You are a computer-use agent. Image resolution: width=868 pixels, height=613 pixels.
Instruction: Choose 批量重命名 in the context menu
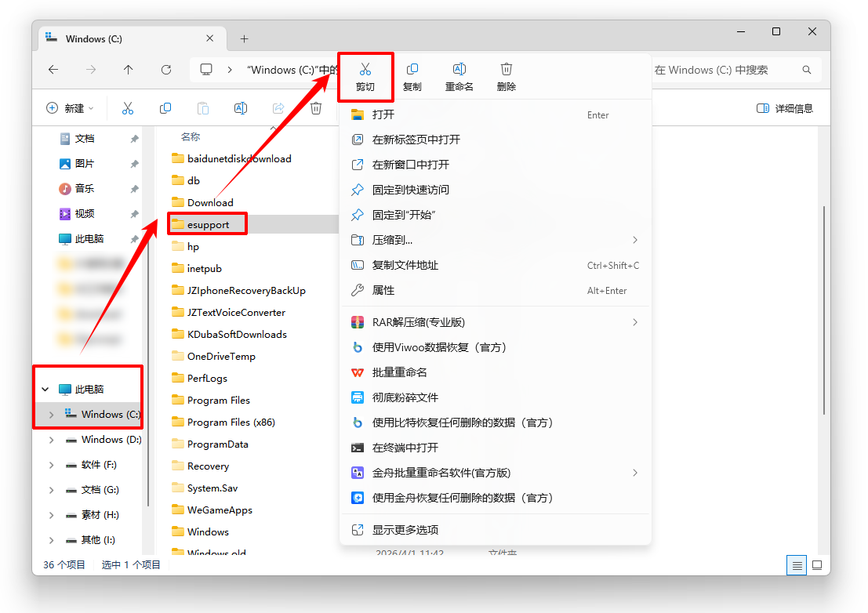pyautogui.click(x=495, y=372)
